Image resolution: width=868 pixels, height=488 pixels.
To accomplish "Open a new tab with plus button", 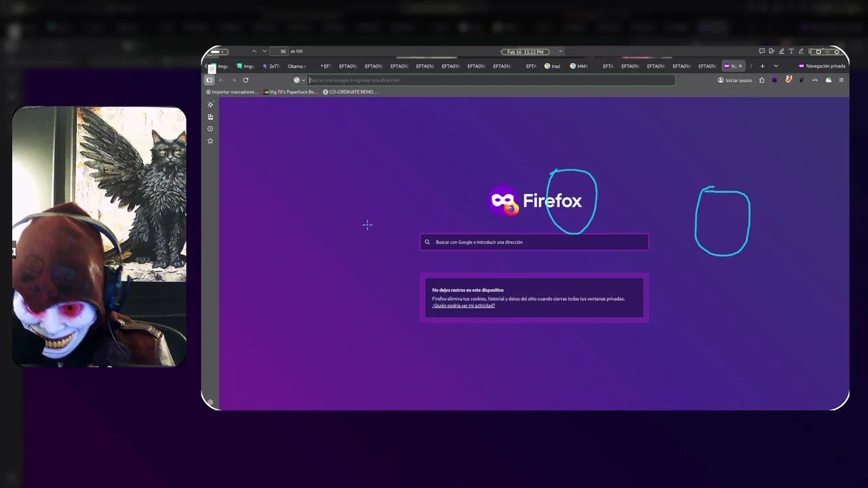I will [x=762, y=66].
